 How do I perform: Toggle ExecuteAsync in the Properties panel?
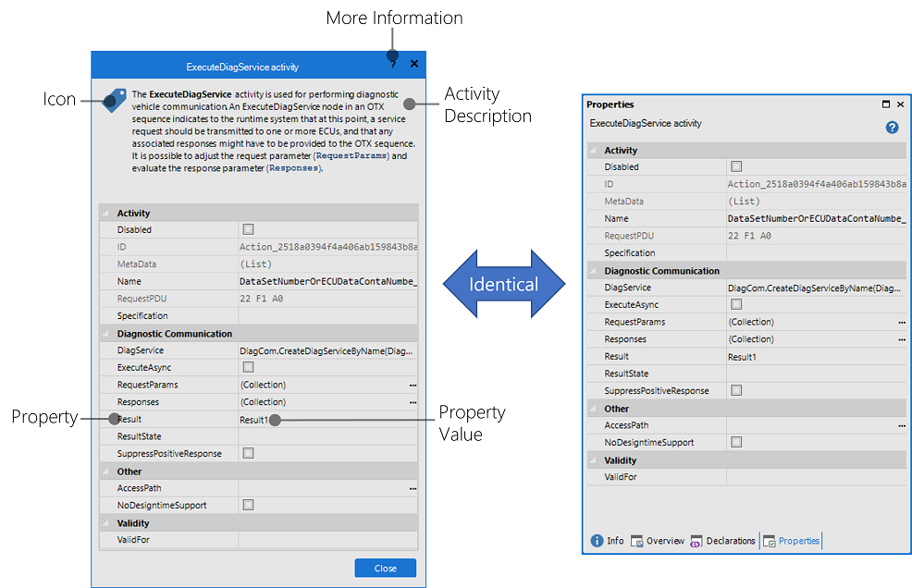[x=735, y=304]
